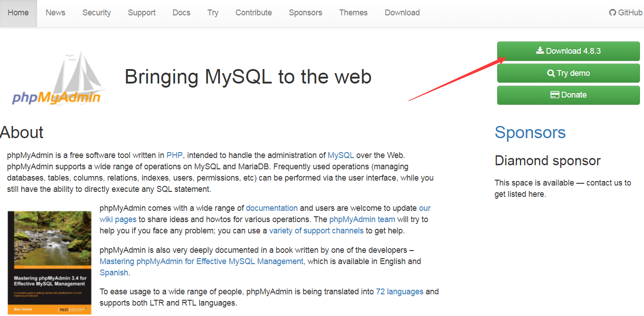Click the green Donate button
Image resolution: width=644 pixels, height=316 pixels.
pyautogui.click(x=569, y=95)
